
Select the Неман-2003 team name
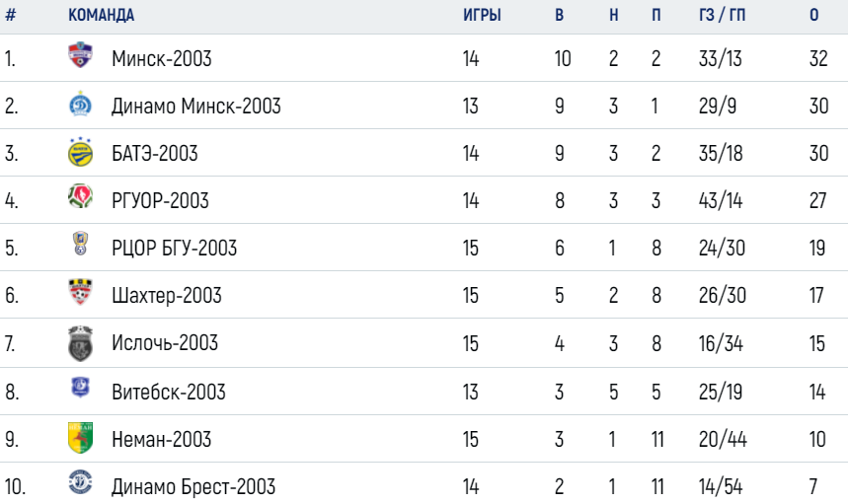tap(161, 439)
